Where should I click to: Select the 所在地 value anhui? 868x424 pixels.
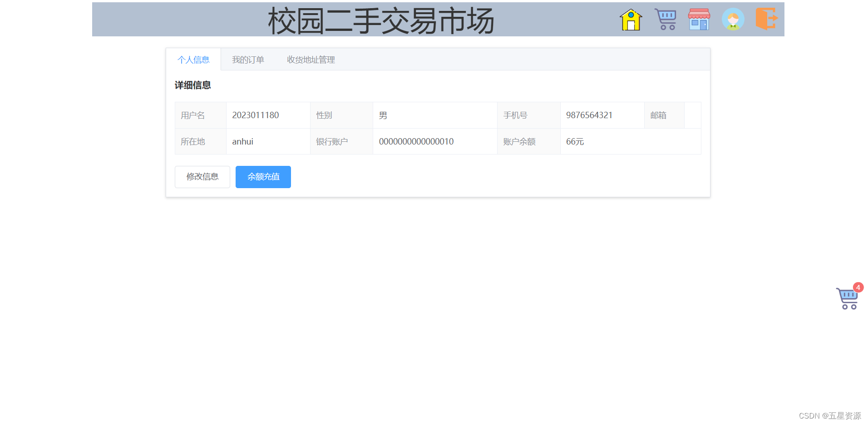pyautogui.click(x=242, y=141)
